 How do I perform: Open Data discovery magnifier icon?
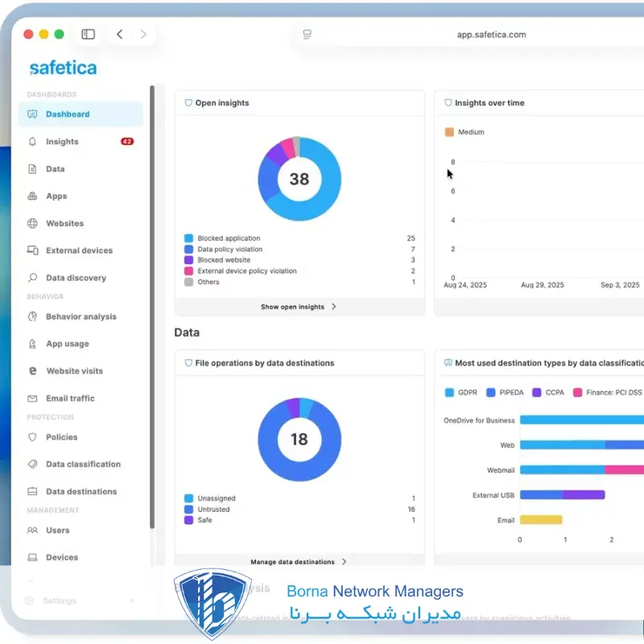pos(32,278)
